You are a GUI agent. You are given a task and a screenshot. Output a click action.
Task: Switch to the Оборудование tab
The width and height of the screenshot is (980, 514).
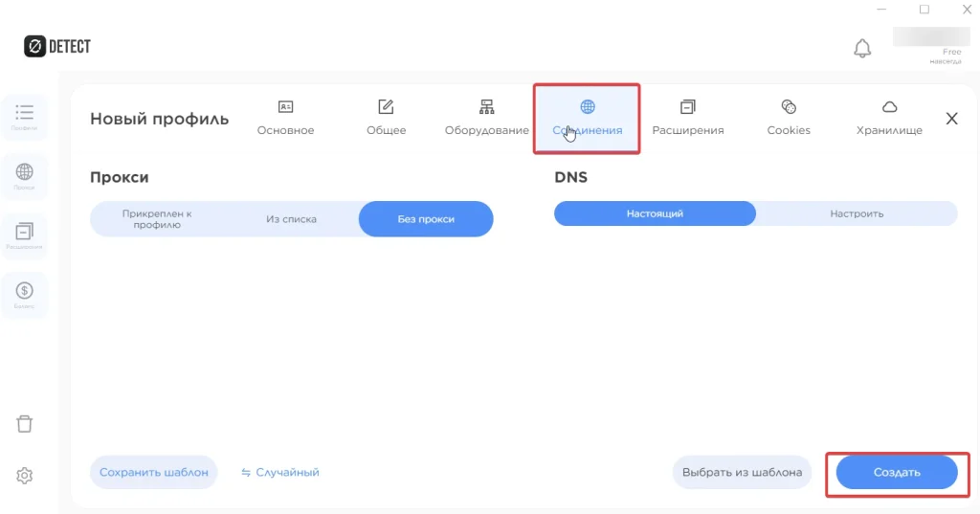487,118
